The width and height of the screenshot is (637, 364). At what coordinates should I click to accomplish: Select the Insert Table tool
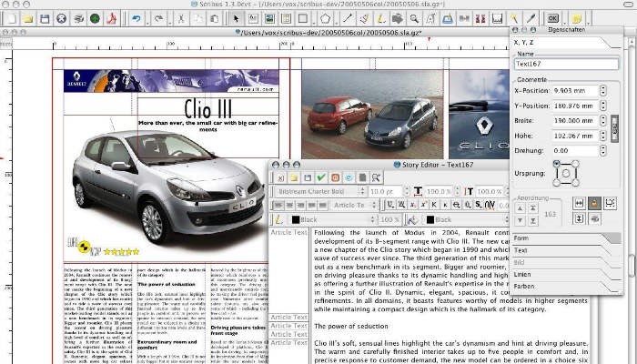286,19
